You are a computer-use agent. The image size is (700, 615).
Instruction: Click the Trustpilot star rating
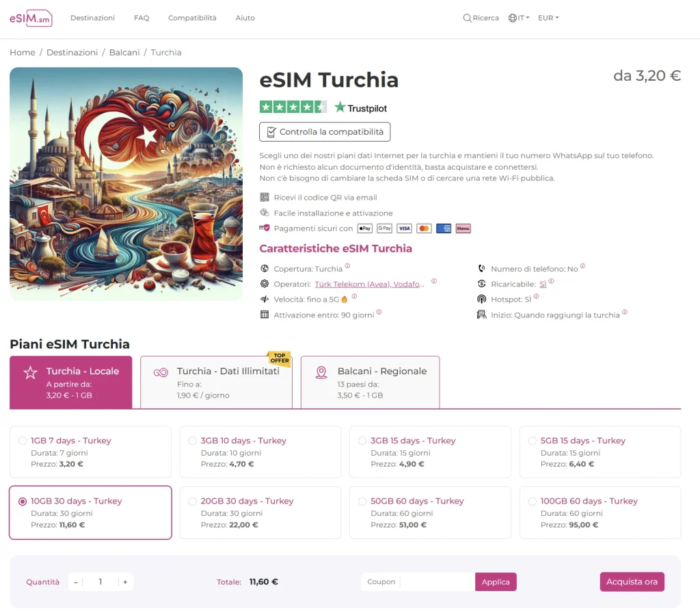tap(293, 107)
